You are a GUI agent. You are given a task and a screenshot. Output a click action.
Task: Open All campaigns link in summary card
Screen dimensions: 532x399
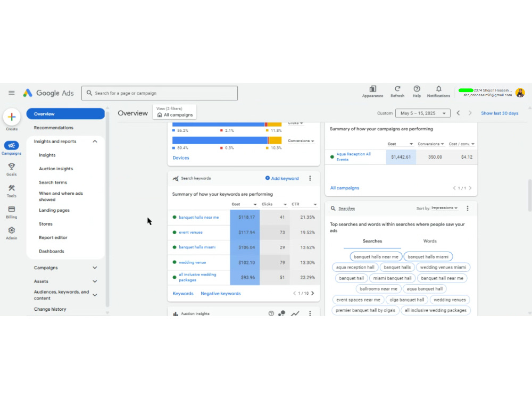point(345,188)
